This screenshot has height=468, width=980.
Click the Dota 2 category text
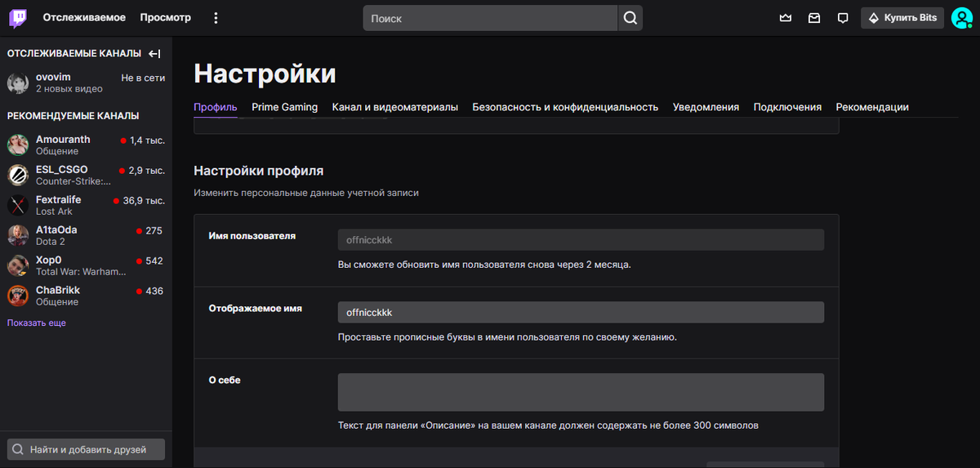pyautogui.click(x=51, y=242)
